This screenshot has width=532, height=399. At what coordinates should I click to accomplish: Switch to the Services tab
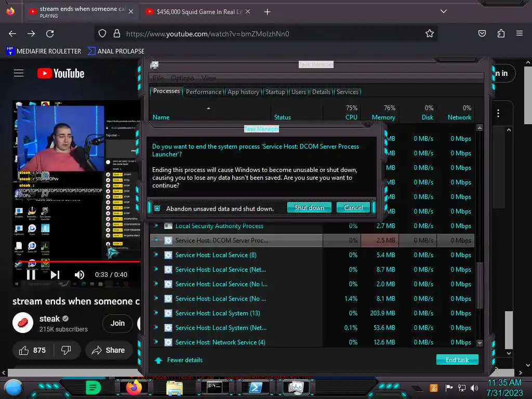click(x=348, y=92)
